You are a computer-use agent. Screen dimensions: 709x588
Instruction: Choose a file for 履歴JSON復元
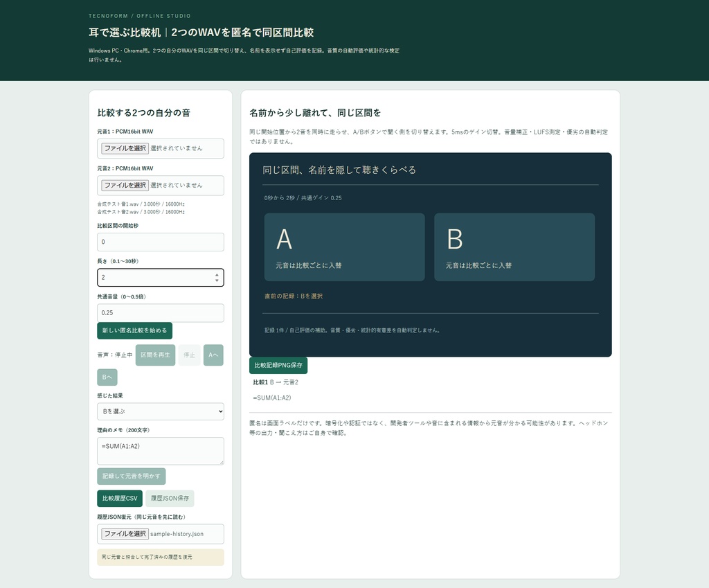[125, 534]
